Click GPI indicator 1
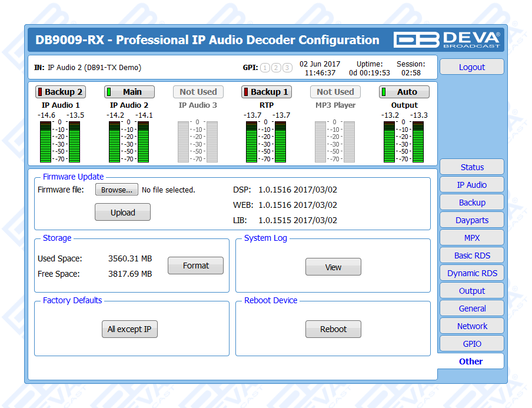Viewport: 532px width, 408px height. pyautogui.click(x=265, y=68)
